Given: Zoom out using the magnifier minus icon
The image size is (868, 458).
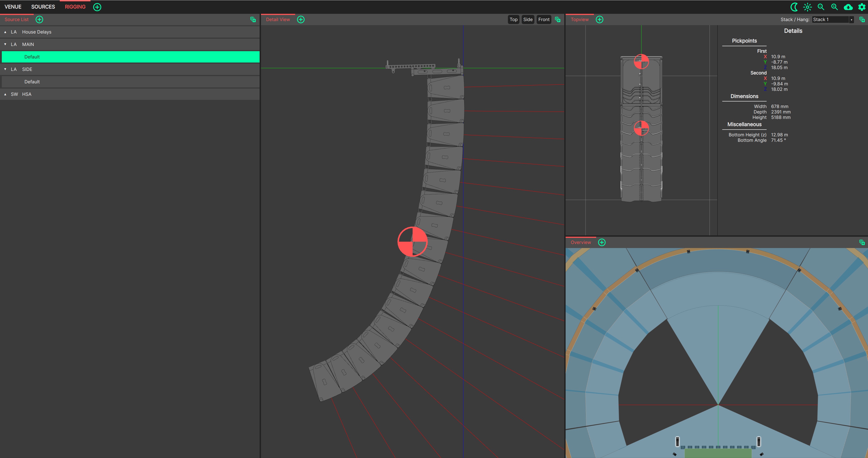Looking at the screenshot, I should click(x=821, y=7).
